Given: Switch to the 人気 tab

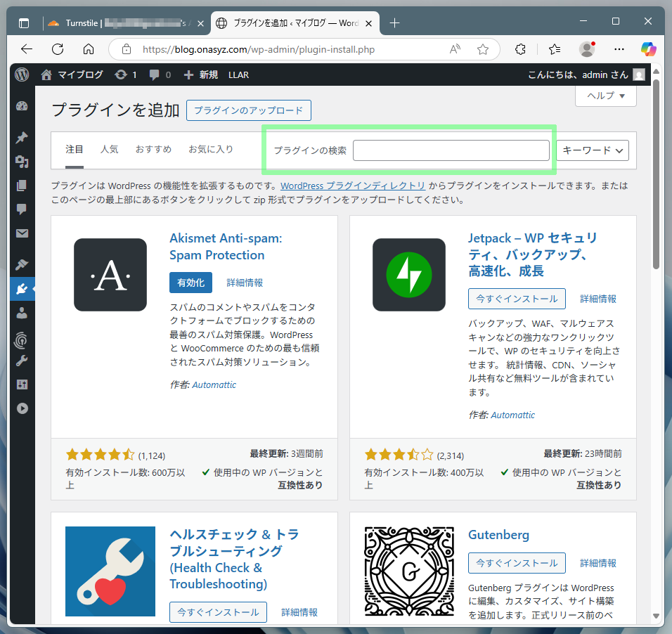Looking at the screenshot, I should [x=109, y=149].
